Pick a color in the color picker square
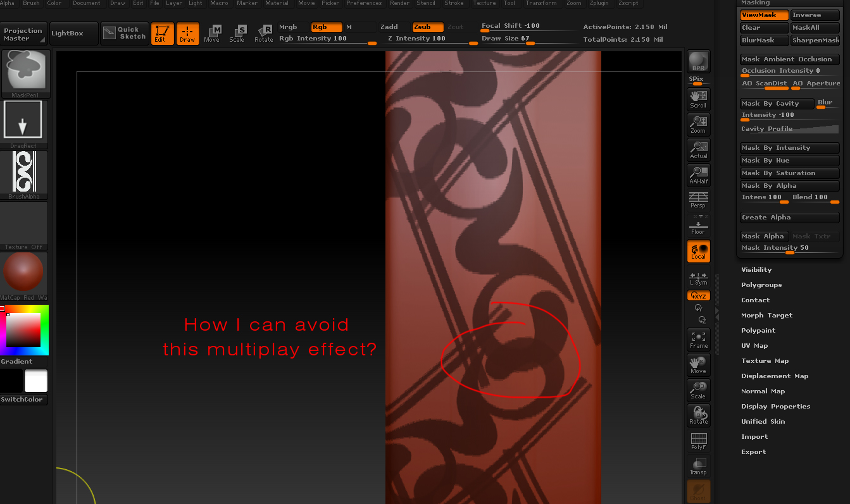Screen dimensions: 850x504 24,329
